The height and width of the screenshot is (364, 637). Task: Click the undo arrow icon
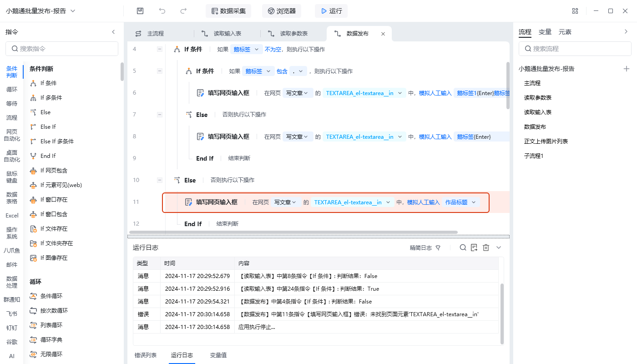click(162, 11)
